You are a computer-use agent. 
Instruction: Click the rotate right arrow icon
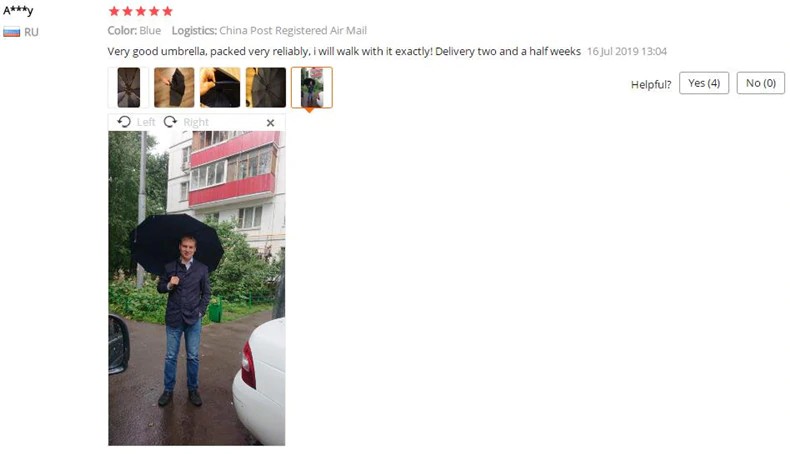170,122
